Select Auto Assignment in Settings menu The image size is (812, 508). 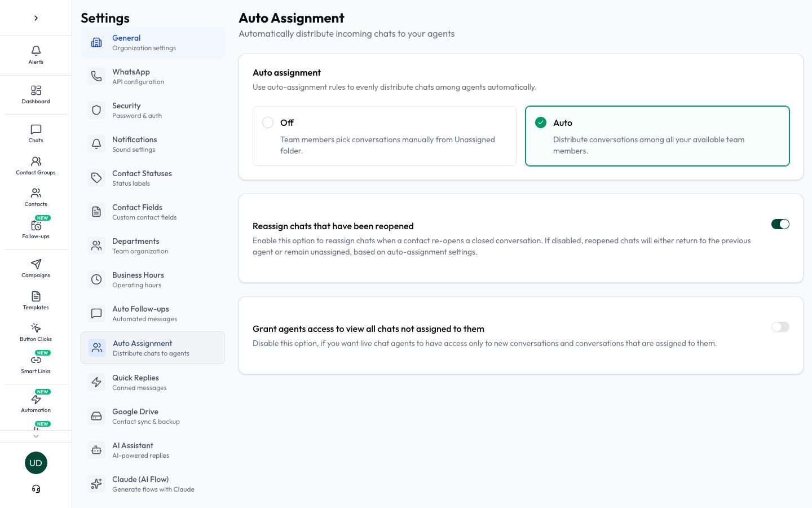pyautogui.click(x=153, y=348)
